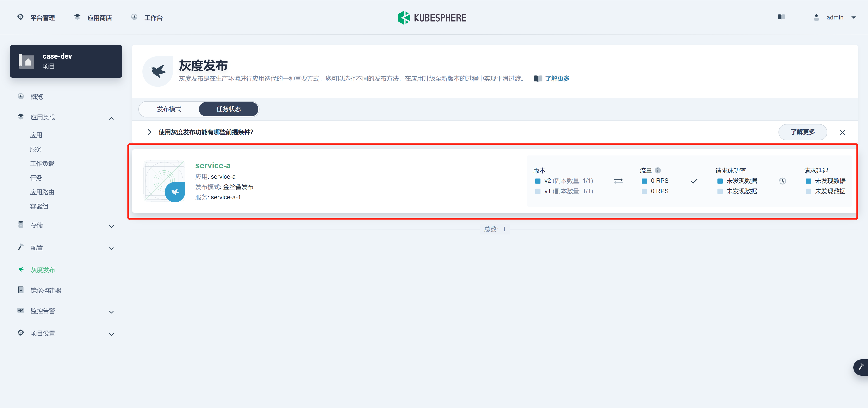Image resolution: width=868 pixels, height=408 pixels.
Task: Click the success rate checkmark icon
Action: (694, 181)
